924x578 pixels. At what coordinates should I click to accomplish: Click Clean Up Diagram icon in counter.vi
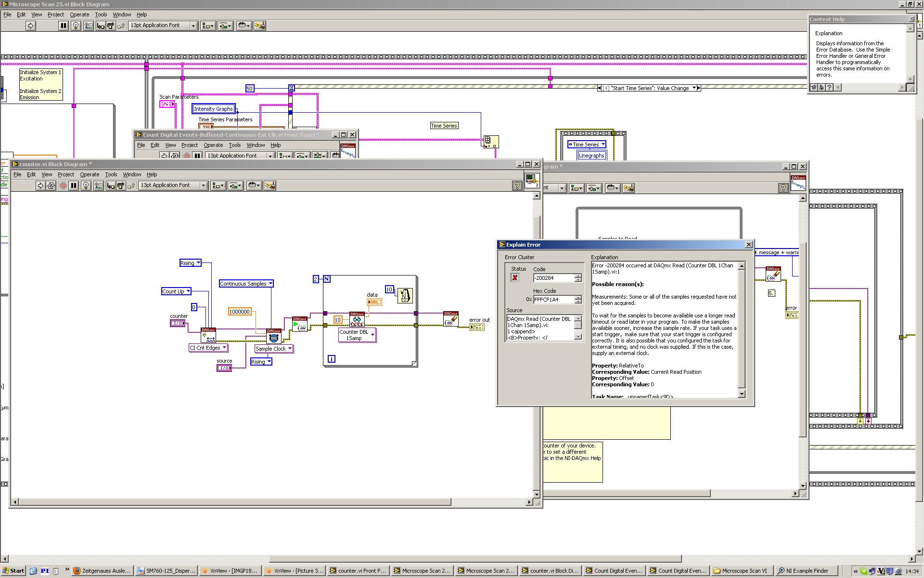[269, 185]
